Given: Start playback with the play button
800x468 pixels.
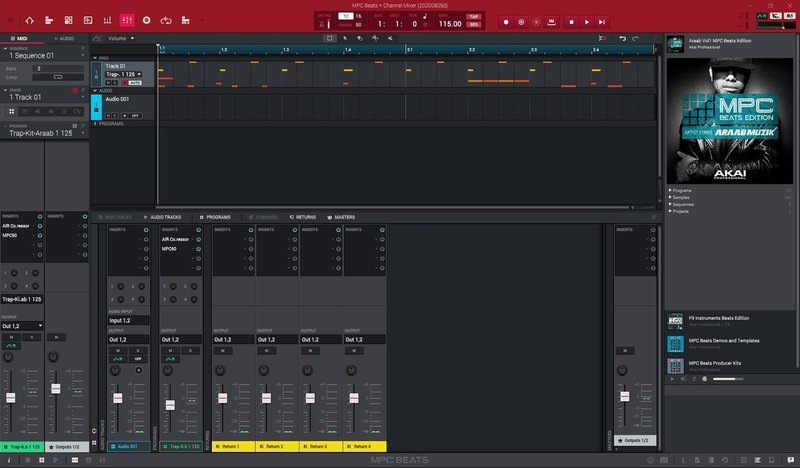Looking at the screenshot, I should tap(587, 22).
